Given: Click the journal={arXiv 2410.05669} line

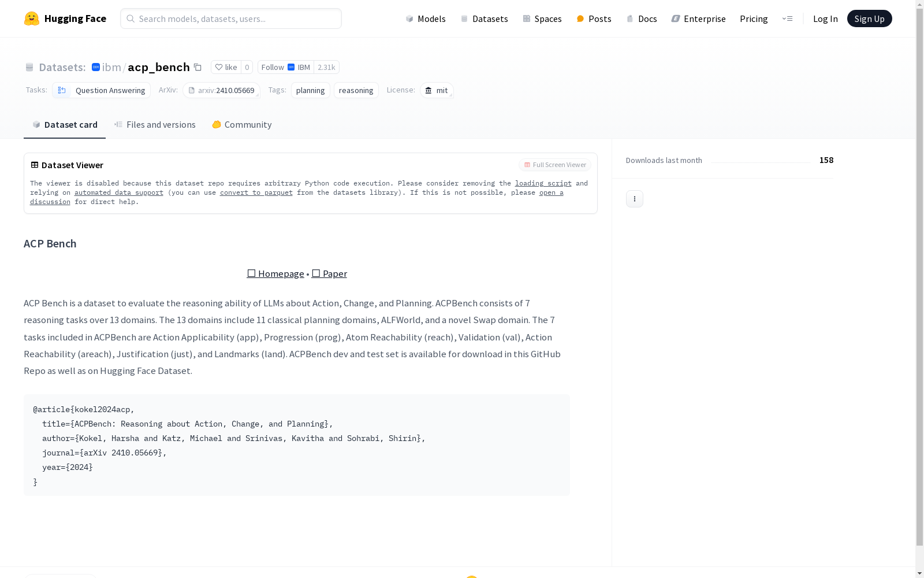Looking at the screenshot, I should click(x=105, y=453).
